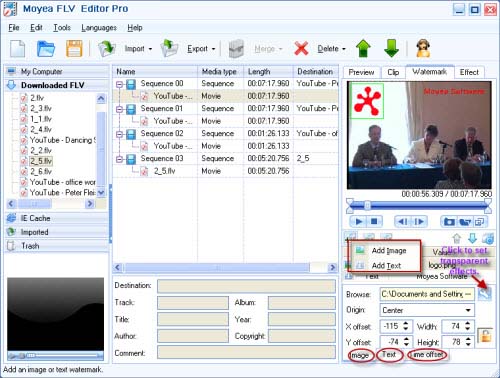Expand the My Computer panel
This screenshot has height=378, width=500.
click(57, 71)
